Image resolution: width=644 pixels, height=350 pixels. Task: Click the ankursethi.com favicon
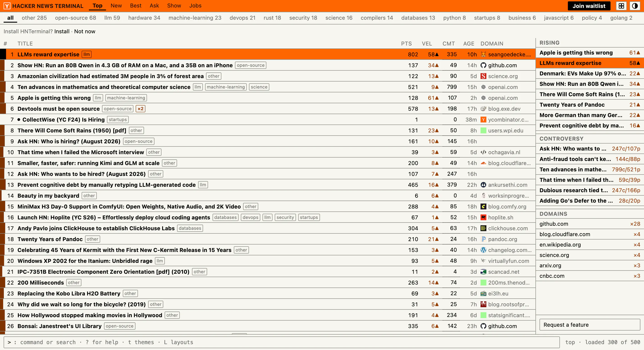coord(483,185)
